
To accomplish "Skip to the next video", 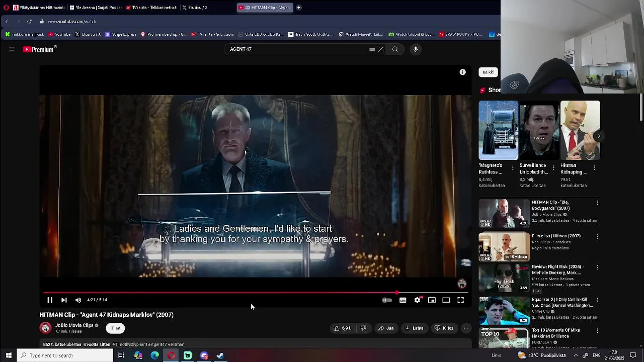I will coord(64,300).
